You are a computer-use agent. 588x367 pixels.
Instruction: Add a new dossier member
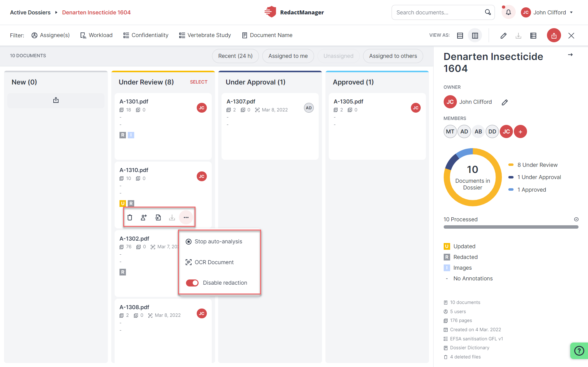click(520, 132)
